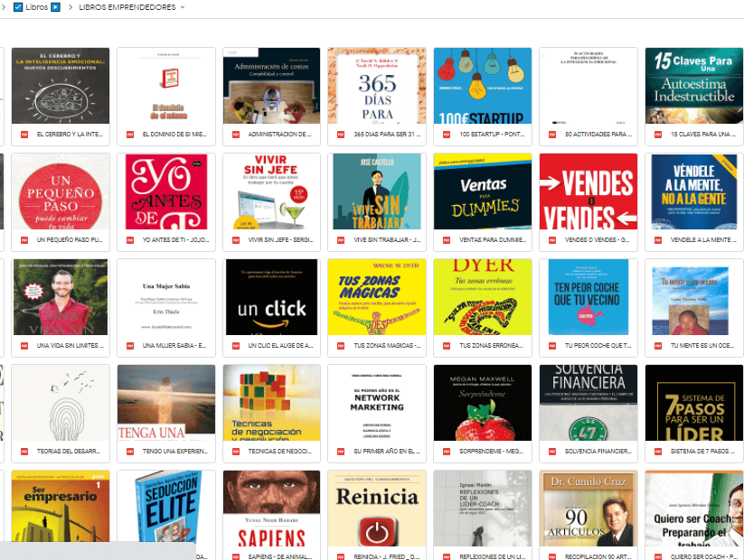Click the blue play icon after Libros
This screenshot has height=560, width=744.
click(55, 7)
